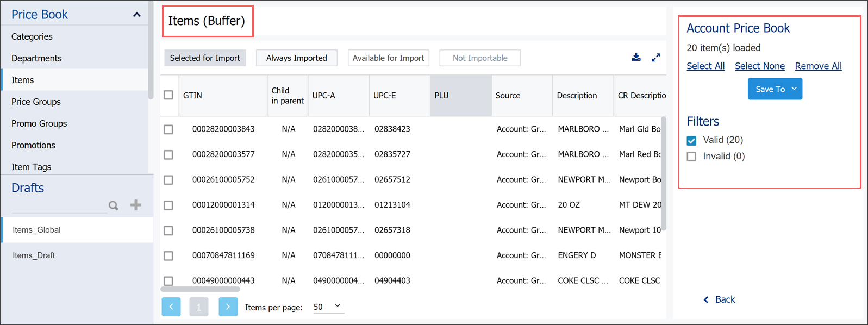Go to previous page arrow
868x325 pixels.
(x=171, y=307)
